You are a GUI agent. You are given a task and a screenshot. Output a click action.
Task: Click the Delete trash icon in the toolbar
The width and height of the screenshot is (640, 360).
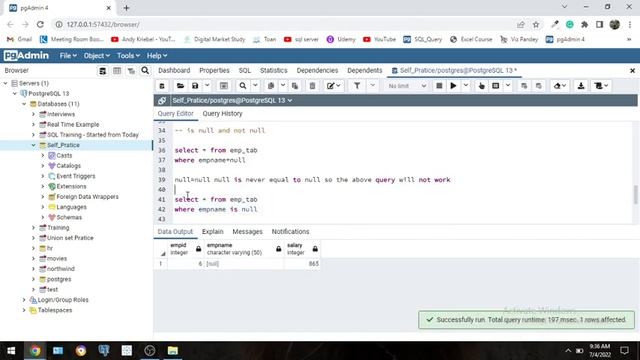click(312, 86)
